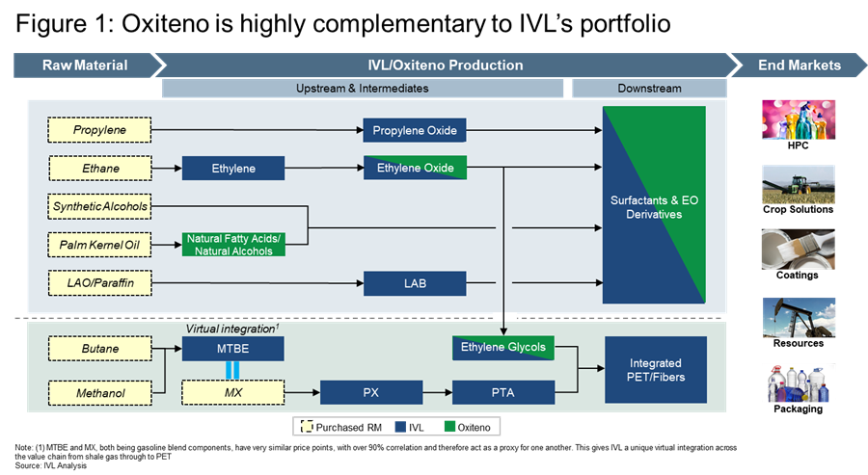Click the Downstream section label
The width and height of the screenshot is (868, 475).
[x=649, y=89]
